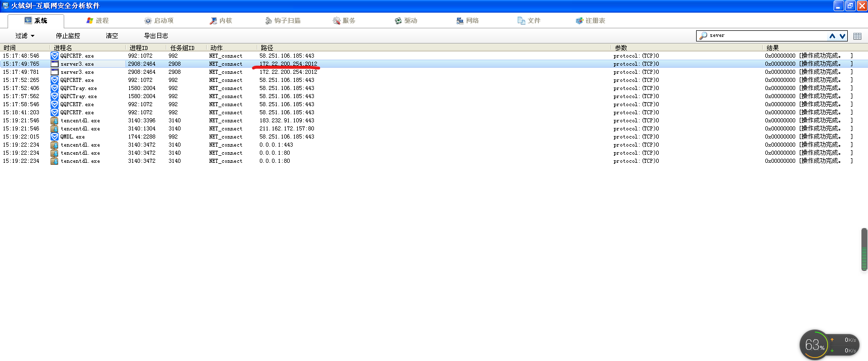Click the search next down arrow
868x361 pixels.
[842, 36]
